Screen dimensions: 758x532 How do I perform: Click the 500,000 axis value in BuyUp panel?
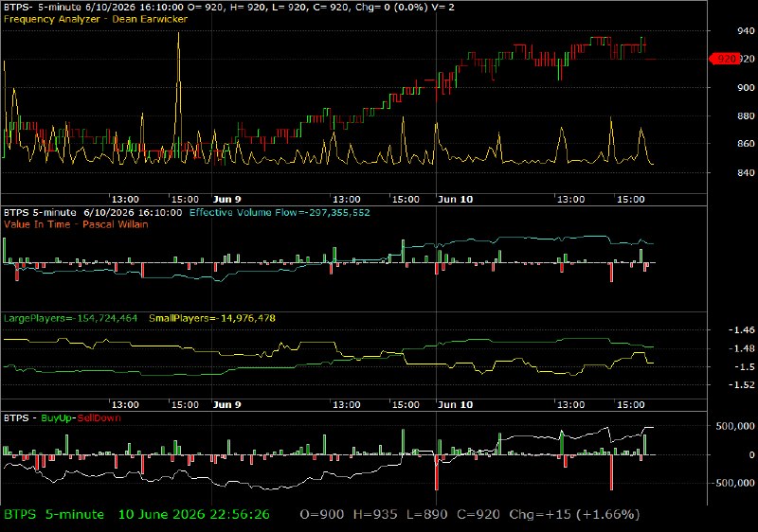735,426
